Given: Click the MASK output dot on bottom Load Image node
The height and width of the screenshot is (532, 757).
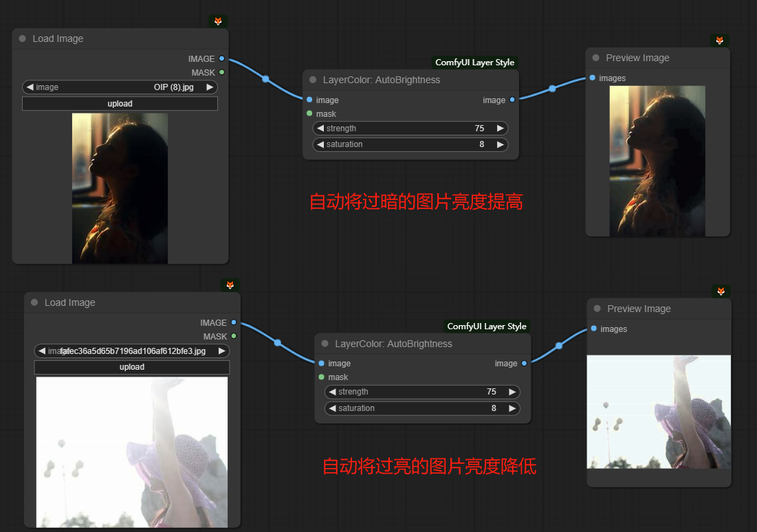Looking at the screenshot, I should click(234, 336).
